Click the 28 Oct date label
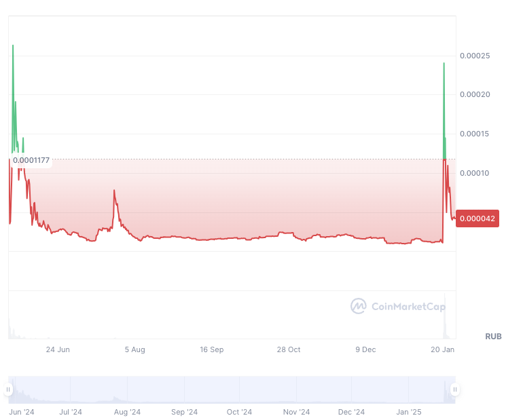The height and width of the screenshot is (420, 523). pos(289,349)
